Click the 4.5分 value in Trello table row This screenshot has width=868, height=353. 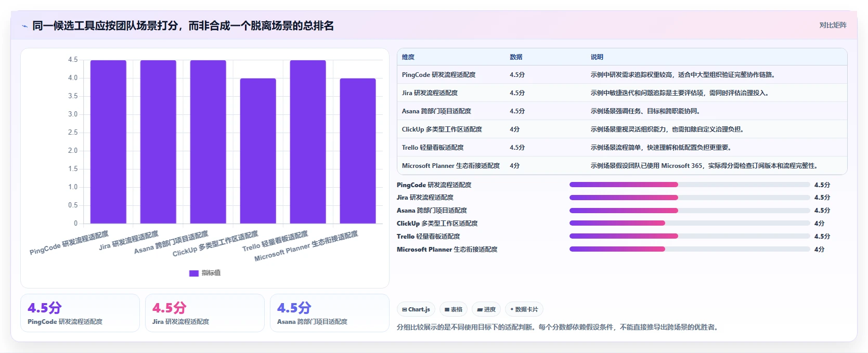[x=517, y=148]
